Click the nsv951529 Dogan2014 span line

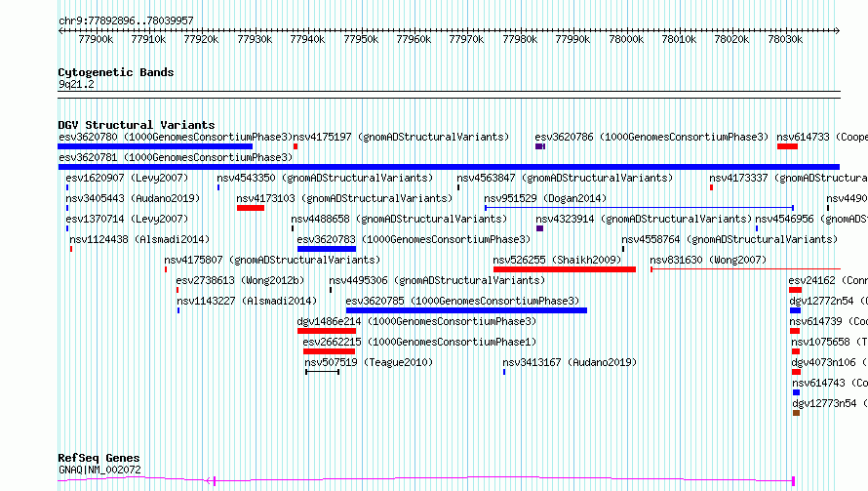tap(640, 208)
